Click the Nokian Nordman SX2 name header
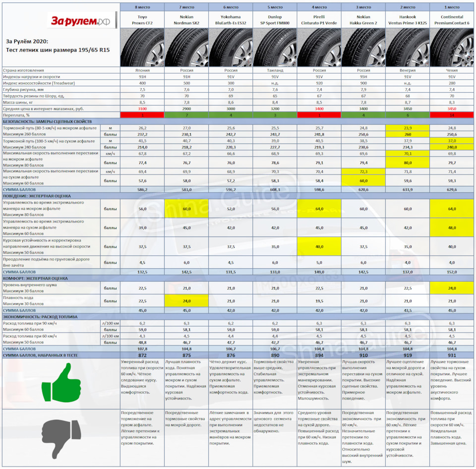This screenshot has width=476, height=469. pos(186,20)
